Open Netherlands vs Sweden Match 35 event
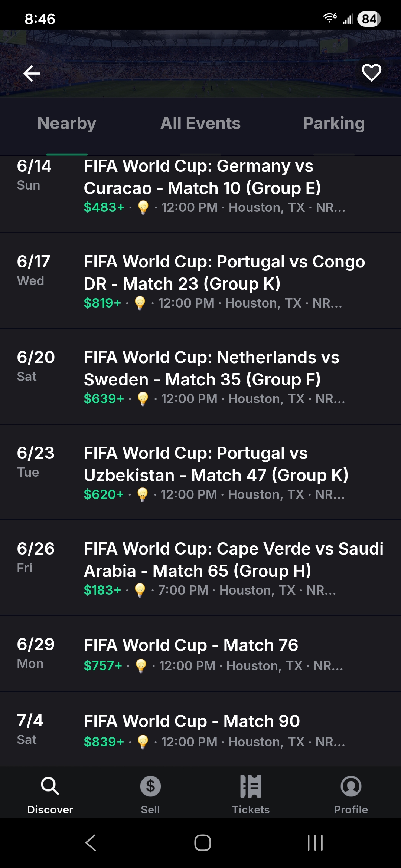The width and height of the screenshot is (401, 868). click(212, 368)
